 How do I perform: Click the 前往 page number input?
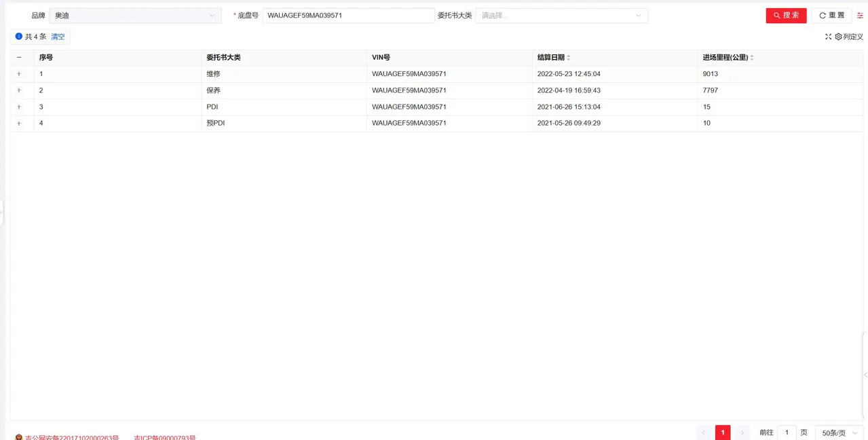pyautogui.click(x=787, y=433)
